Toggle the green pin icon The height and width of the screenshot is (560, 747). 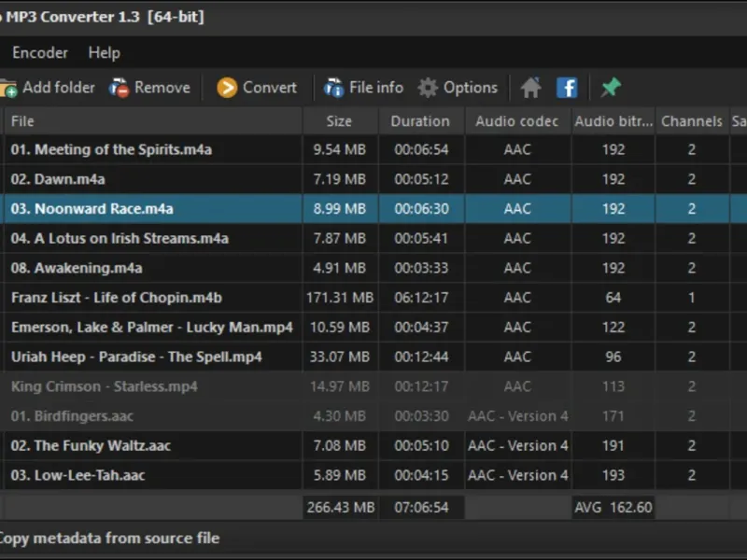(611, 88)
